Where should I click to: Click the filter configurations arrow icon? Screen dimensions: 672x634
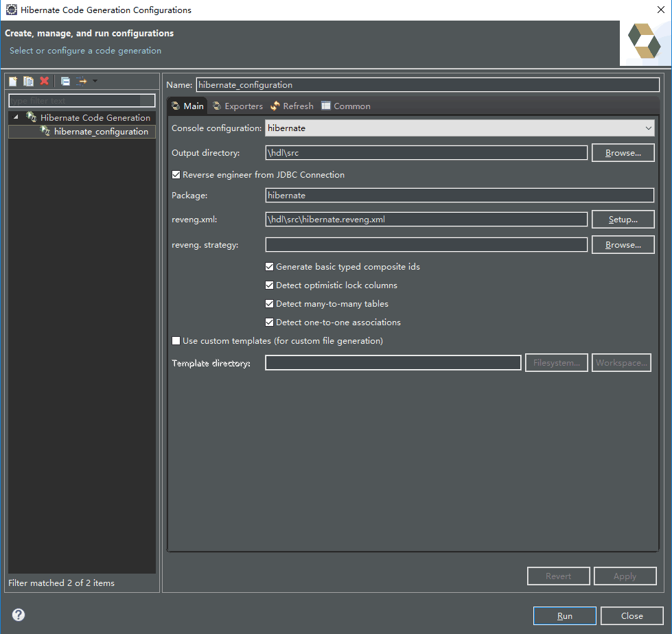coord(82,81)
